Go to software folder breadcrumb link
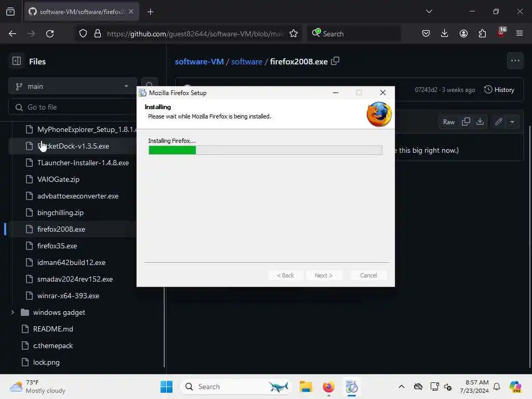This screenshot has width=532, height=399. [247, 61]
